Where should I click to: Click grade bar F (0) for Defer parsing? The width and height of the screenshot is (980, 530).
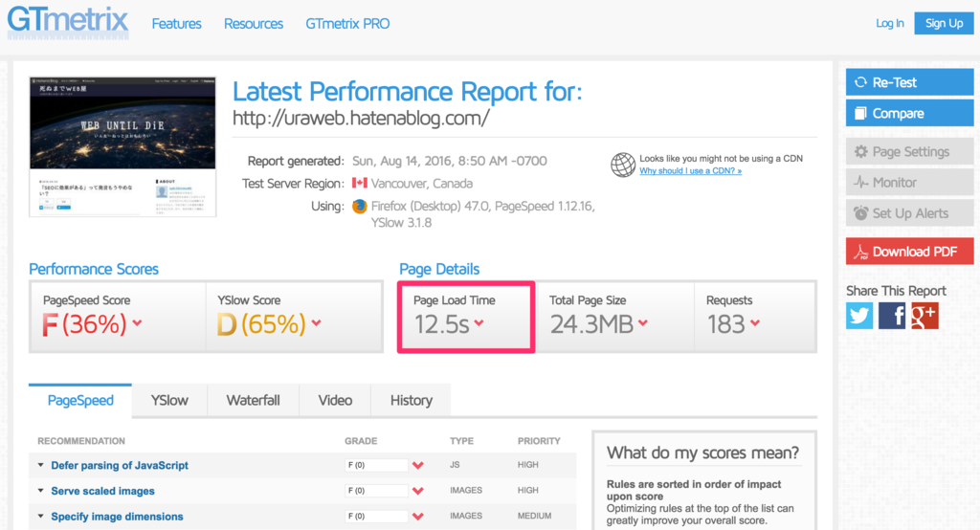point(376,465)
